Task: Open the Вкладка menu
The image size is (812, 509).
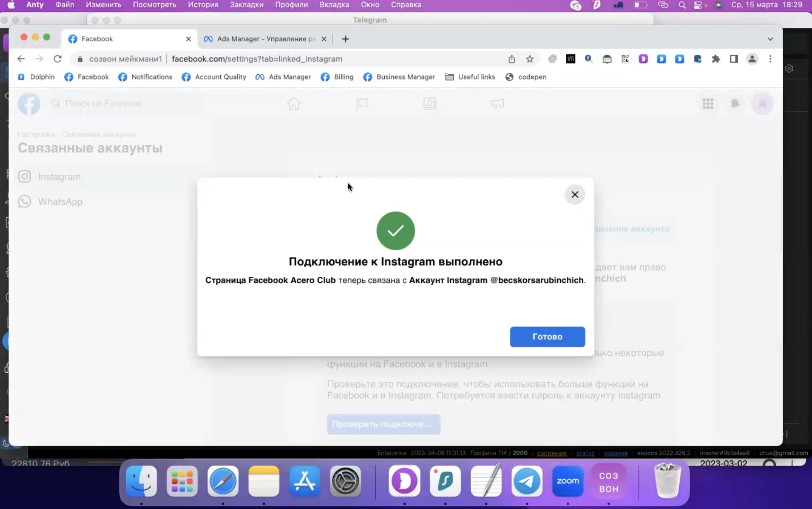Action: click(334, 5)
